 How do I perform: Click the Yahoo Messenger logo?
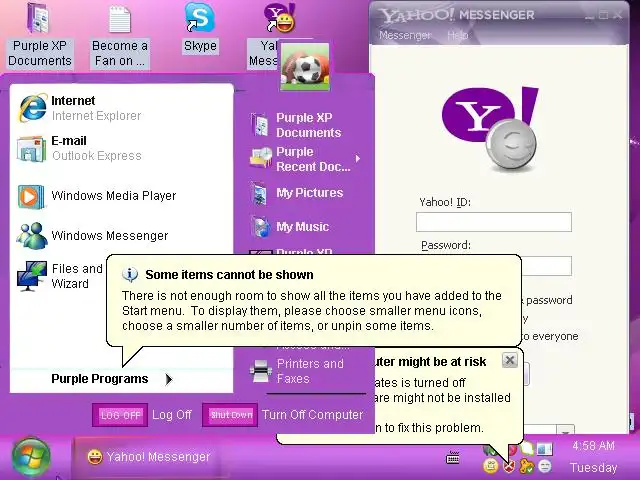pyautogui.click(x=490, y=128)
